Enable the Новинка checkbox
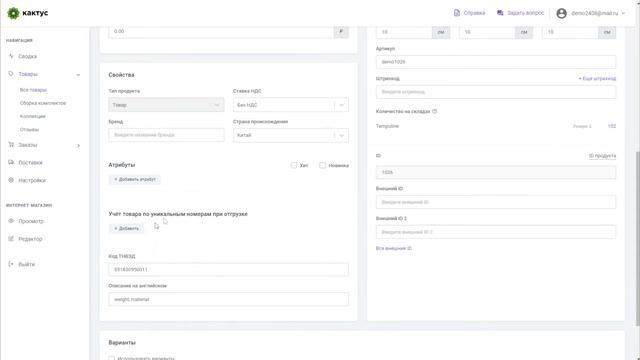The width and height of the screenshot is (640, 360). coord(322,165)
